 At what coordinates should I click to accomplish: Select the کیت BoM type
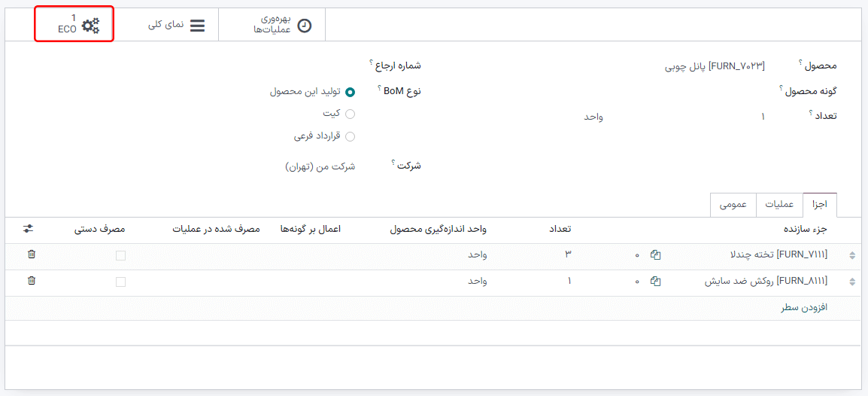tap(350, 114)
